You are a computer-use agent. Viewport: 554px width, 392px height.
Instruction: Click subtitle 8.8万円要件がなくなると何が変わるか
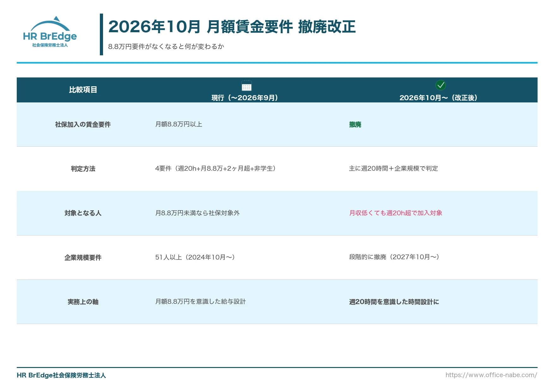pyautogui.click(x=166, y=46)
